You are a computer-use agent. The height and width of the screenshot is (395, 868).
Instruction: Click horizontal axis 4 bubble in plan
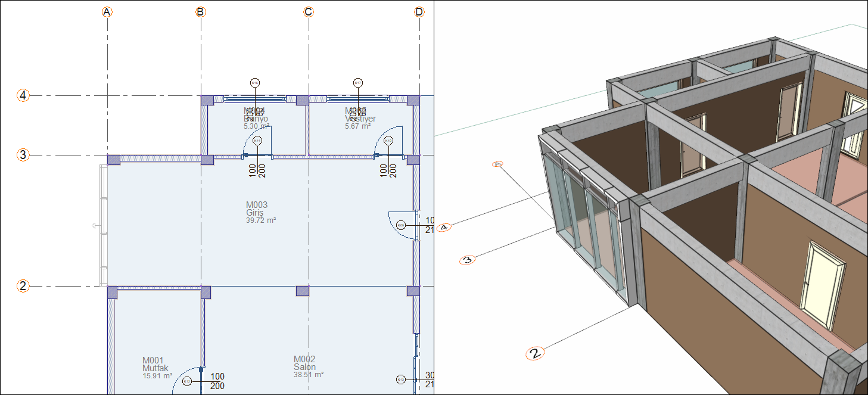click(x=23, y=95)
